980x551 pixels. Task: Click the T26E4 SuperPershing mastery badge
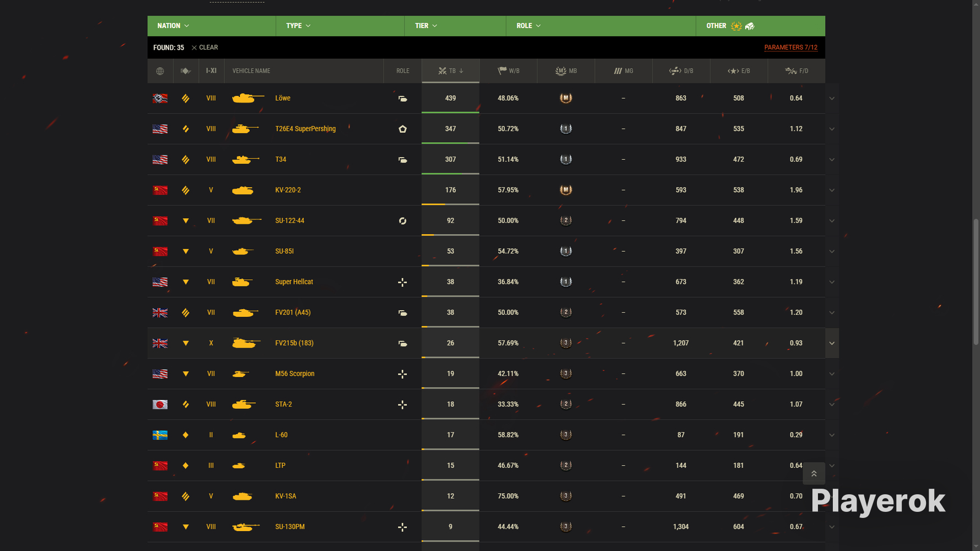566,129
